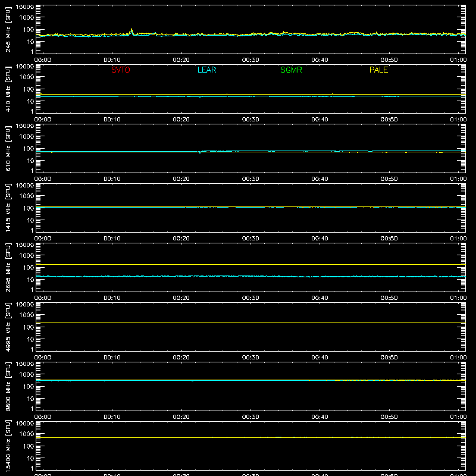Click the 00:30 time label below the 1415 MHz plot

[x=250, y=239]
